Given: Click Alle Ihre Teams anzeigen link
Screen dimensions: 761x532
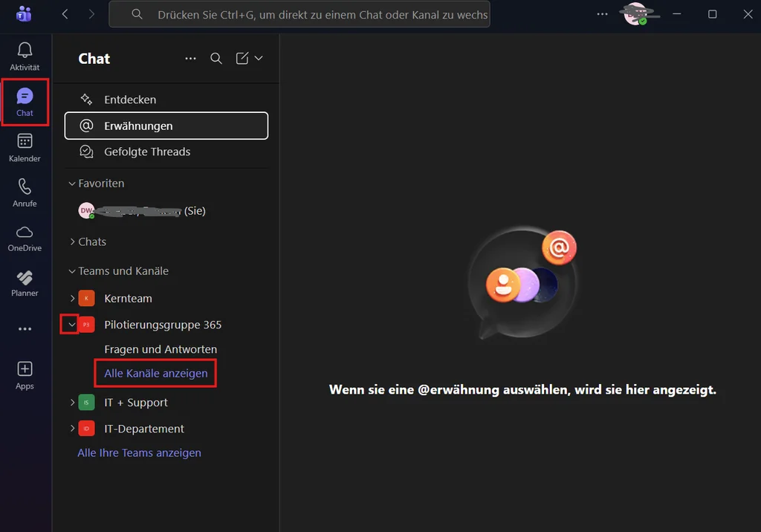Looking at the screenshot, I should coord(139,452).
